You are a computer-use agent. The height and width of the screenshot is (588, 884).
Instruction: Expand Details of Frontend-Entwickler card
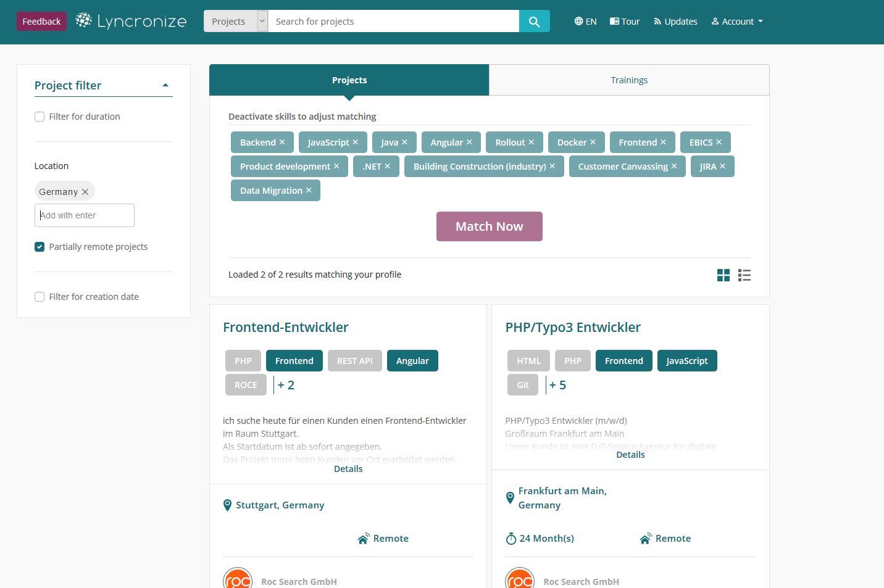pos(348,469)
